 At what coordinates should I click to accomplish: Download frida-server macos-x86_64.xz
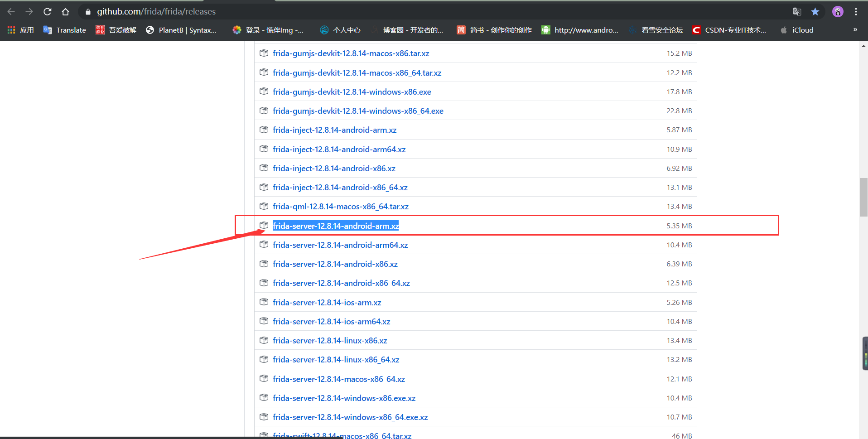point(339,379)
